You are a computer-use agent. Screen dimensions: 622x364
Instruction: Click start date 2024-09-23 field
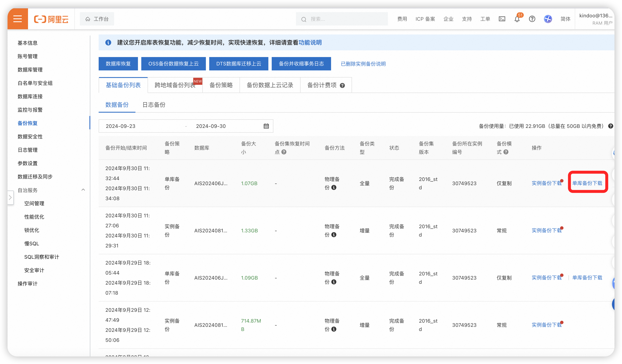(120, 126)
